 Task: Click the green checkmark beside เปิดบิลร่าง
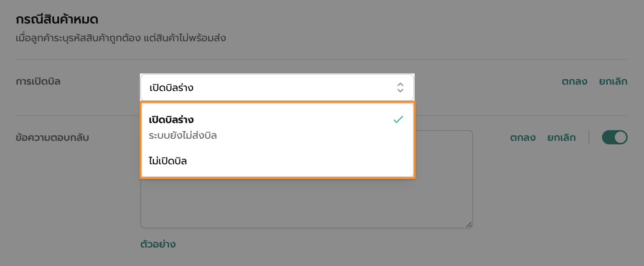[398, 119]
